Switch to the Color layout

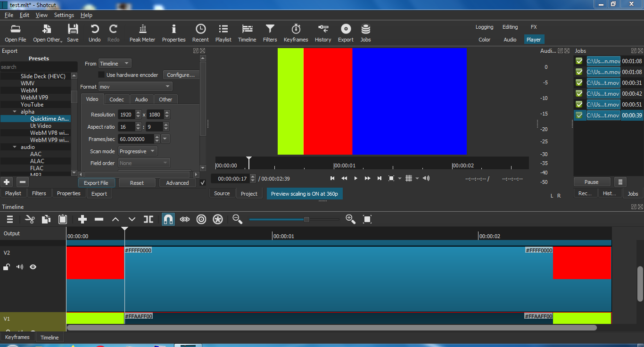point(485,40)
